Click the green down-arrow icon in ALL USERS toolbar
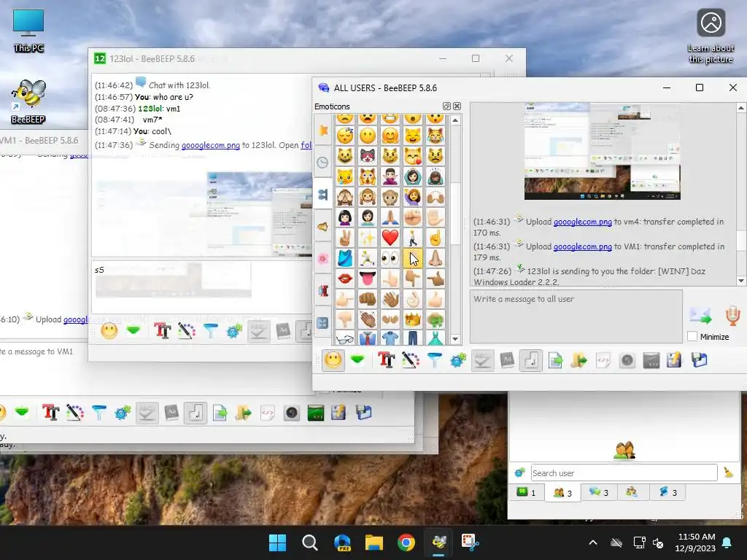 [x=357, y=360]
